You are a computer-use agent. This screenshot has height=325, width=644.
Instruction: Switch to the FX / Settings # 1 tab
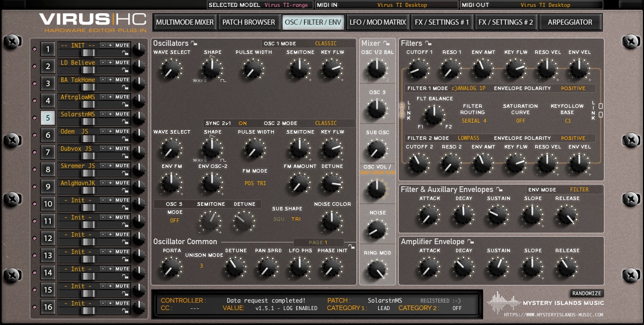pyautogui.click(x=442, y=22)
